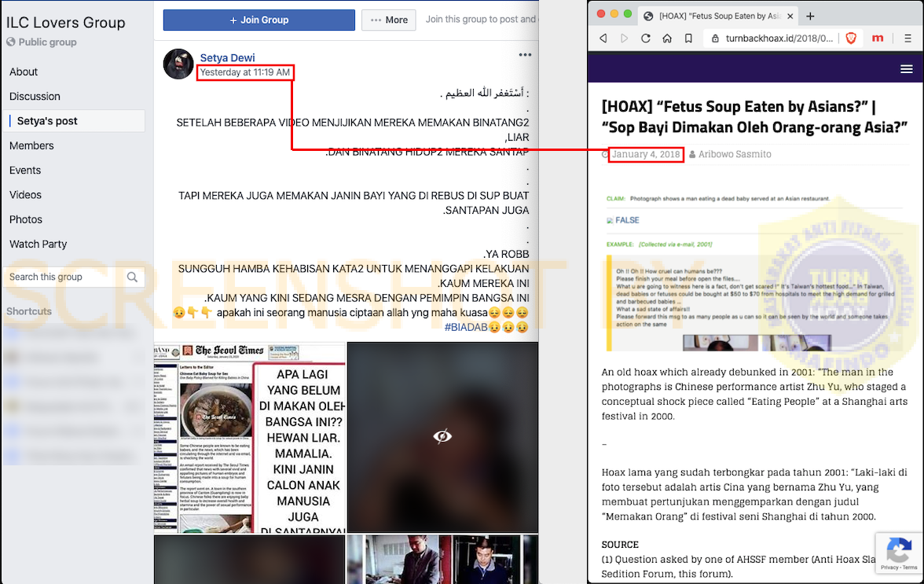Open a new browser tab
The height and width of the screenshot is (584, 924).
point(810,16)
